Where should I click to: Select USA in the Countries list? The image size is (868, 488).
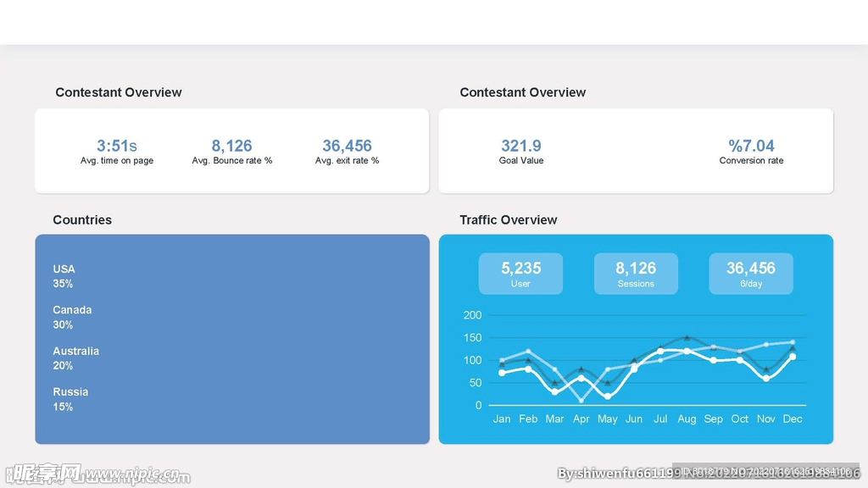pos(64,275)
